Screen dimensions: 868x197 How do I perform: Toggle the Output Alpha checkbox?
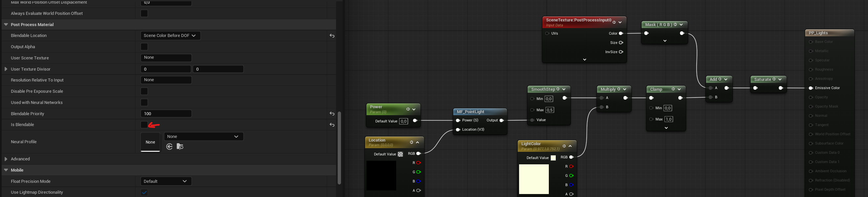pyautogui.click(x=144, y=47)
